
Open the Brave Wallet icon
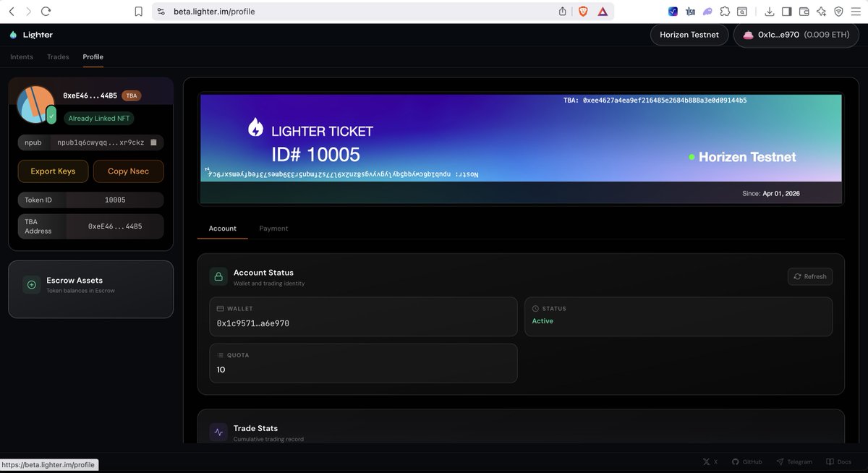pyautogui.click(x=804, y=12)
